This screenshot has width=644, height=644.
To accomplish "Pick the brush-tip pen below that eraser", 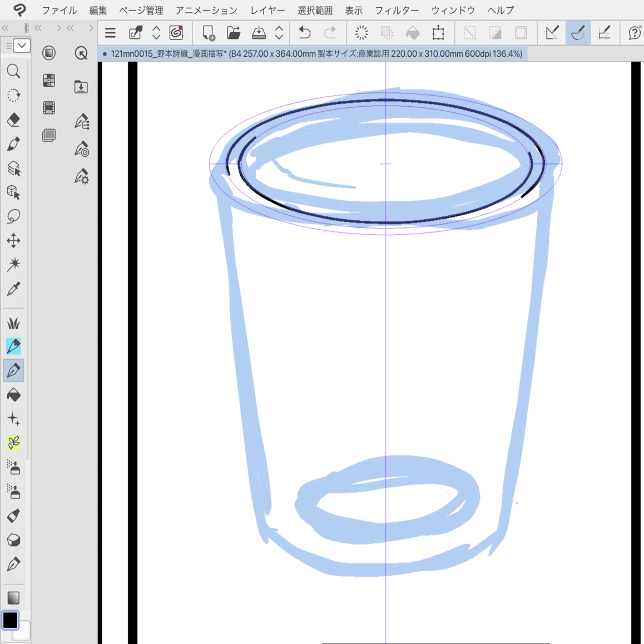I will click(x=13, y=143).
